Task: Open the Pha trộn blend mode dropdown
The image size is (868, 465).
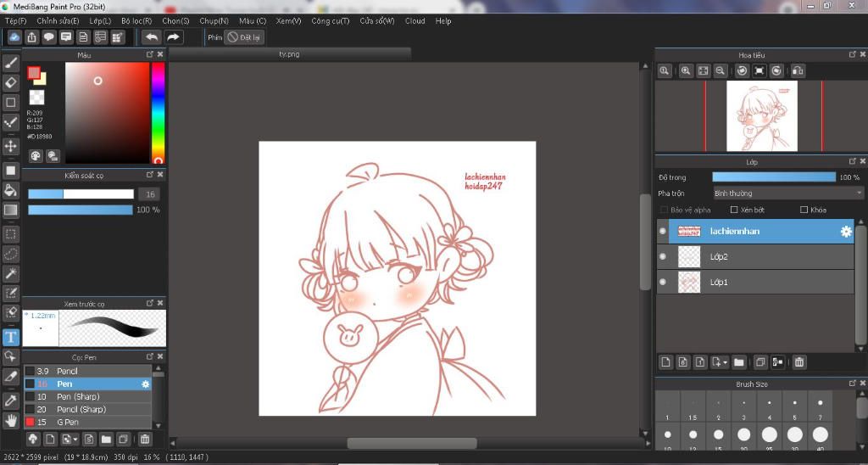Action: coord(788,193)
